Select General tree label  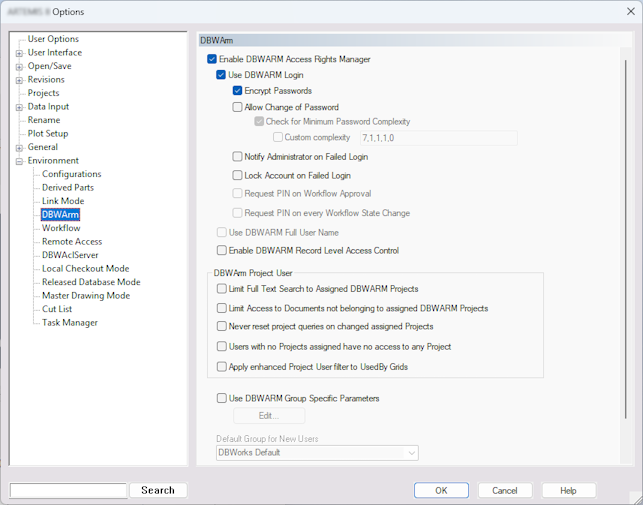pos(43,147)
